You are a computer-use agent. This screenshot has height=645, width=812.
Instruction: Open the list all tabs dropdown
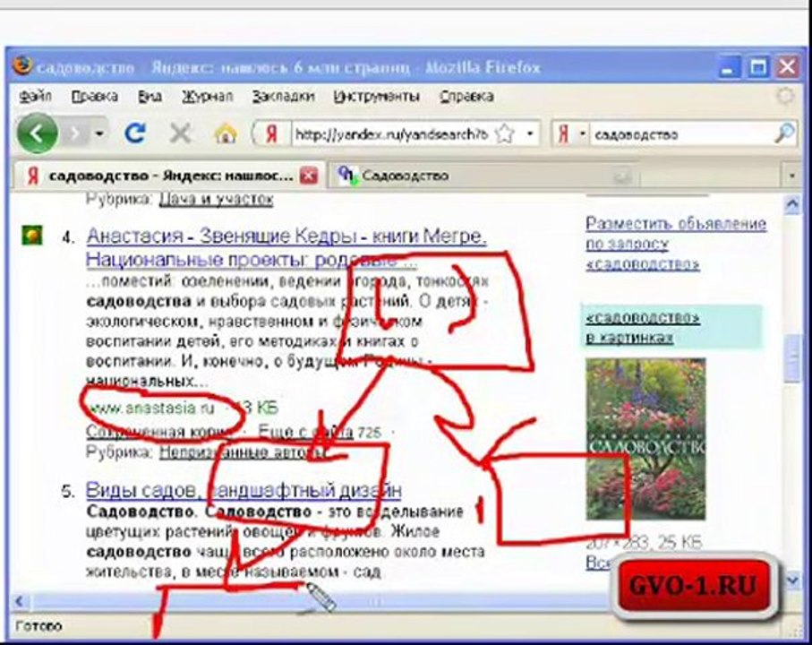(791, 176)
